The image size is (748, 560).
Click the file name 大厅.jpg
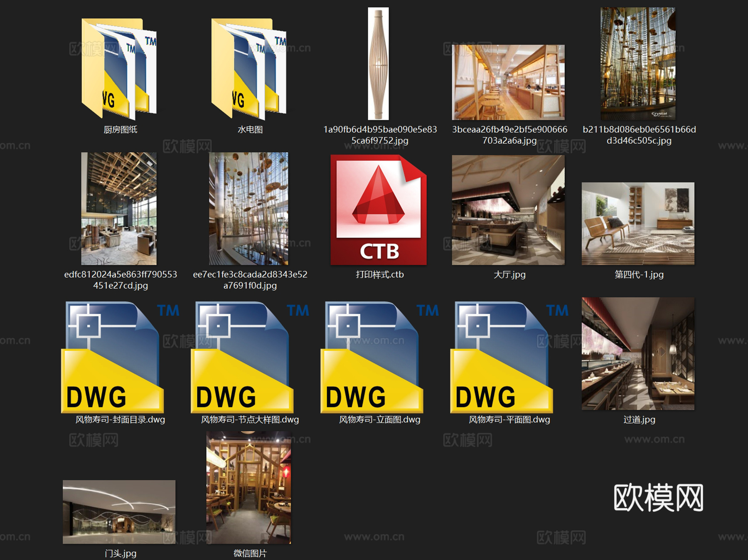(x=509, y=274)
